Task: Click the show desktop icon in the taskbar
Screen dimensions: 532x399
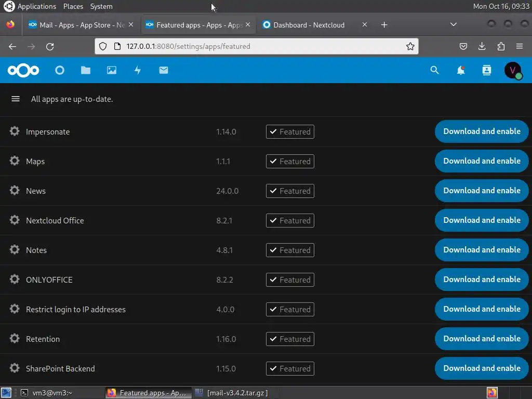Action: pyautogui.click(x=6, y=393)
